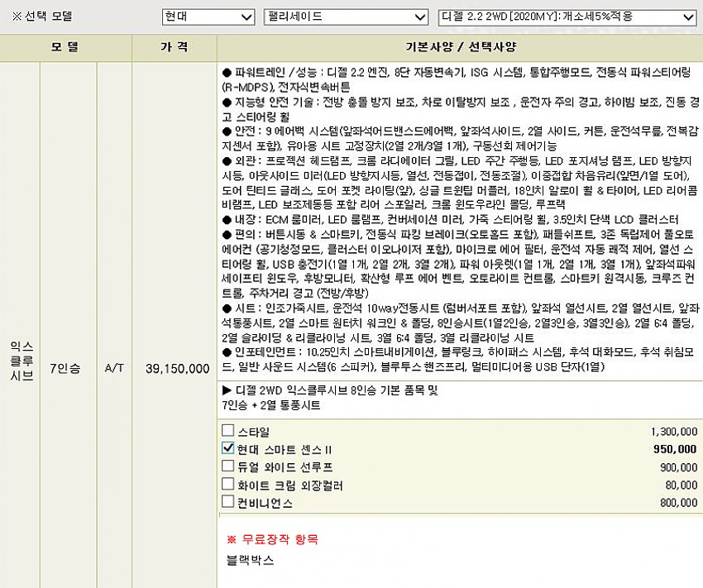Enable the 듀얼 와이드 선루프 option
Viewport: 703px width, 588px height.
pos(228,466)
